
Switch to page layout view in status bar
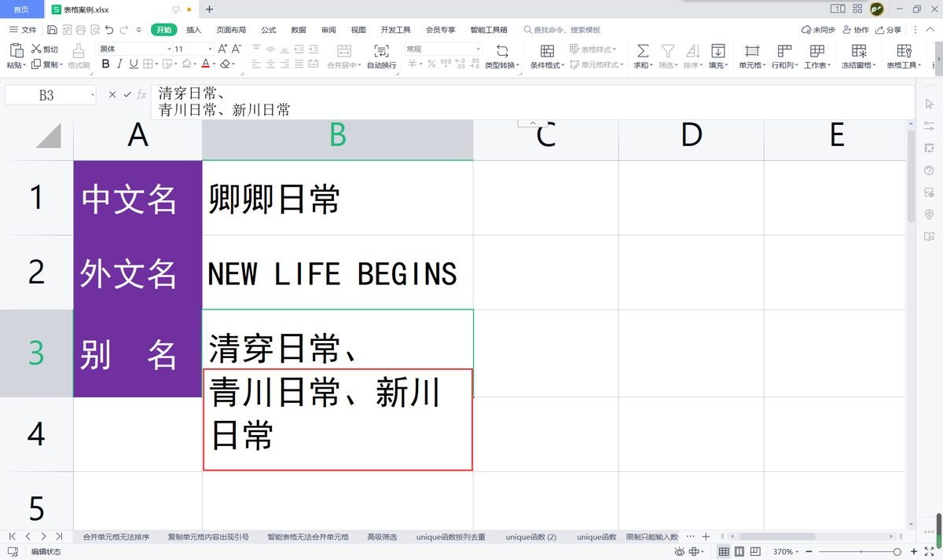click(x=740, y=551)
